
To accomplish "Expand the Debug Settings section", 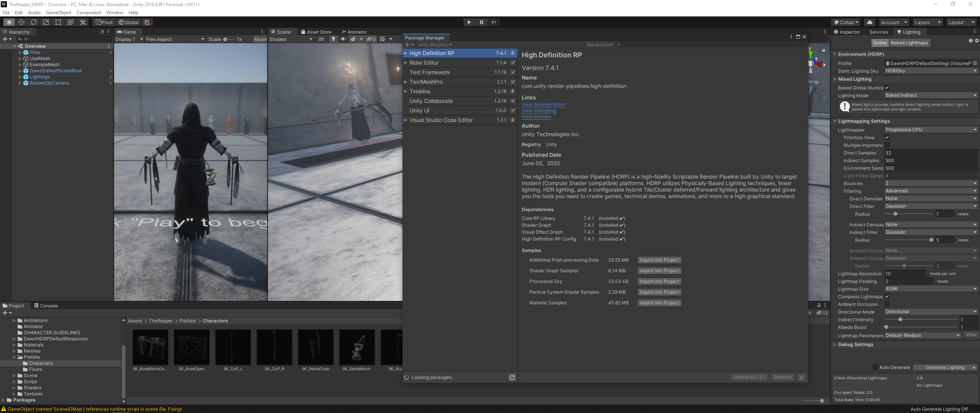I will tap(835, 345).
